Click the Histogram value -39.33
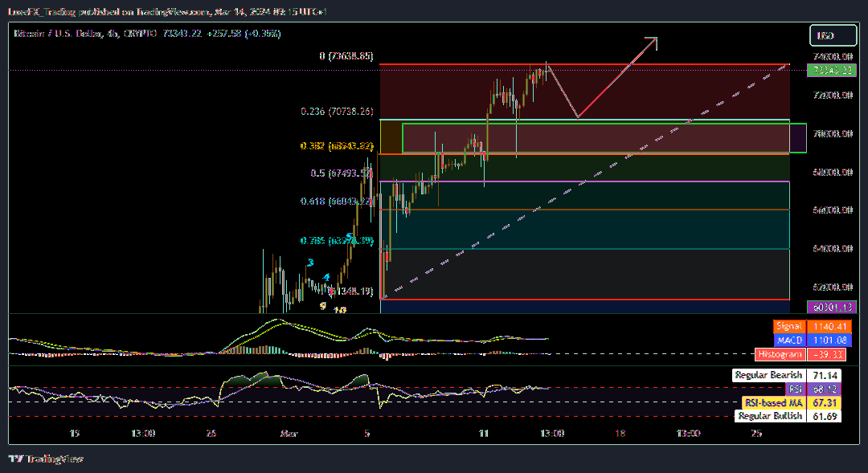This screenshot has width=868, height=473. pos(826,354)
